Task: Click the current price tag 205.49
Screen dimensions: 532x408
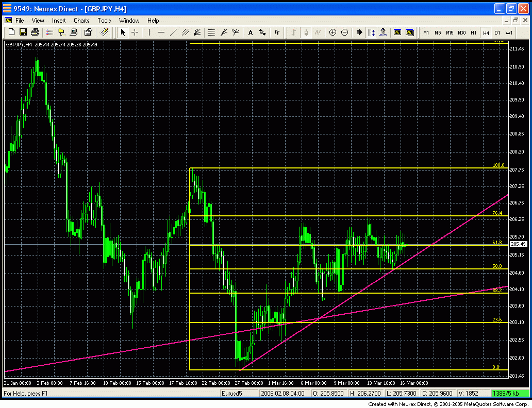Action: point(518,244)
